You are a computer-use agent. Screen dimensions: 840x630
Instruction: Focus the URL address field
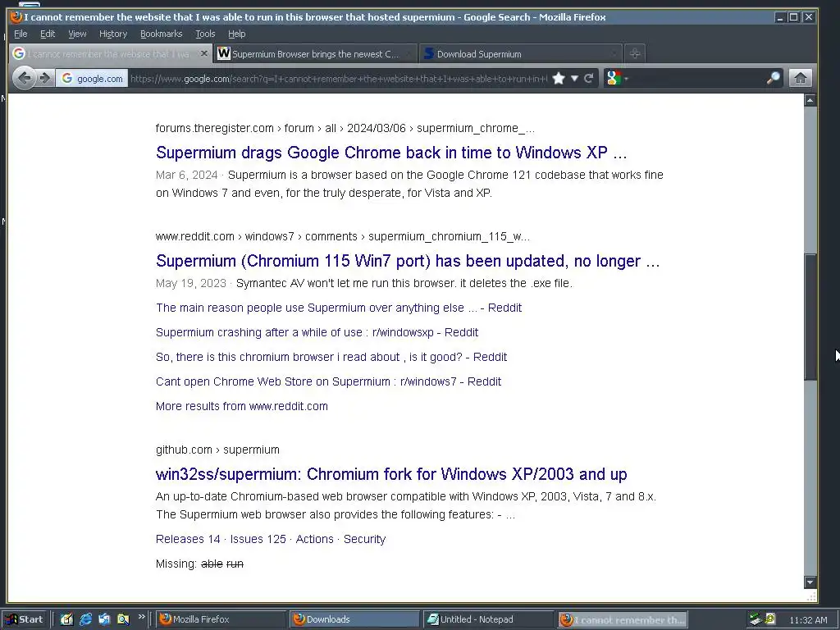339,78
